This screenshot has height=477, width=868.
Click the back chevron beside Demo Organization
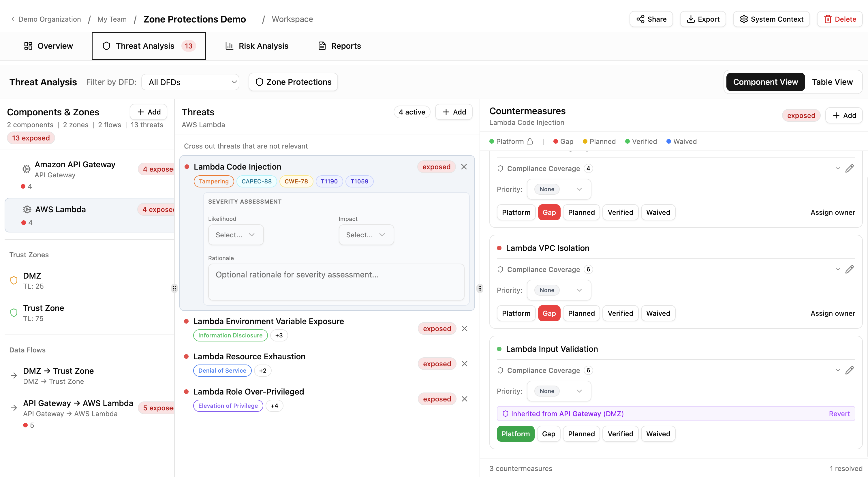(x=12, y=19)
